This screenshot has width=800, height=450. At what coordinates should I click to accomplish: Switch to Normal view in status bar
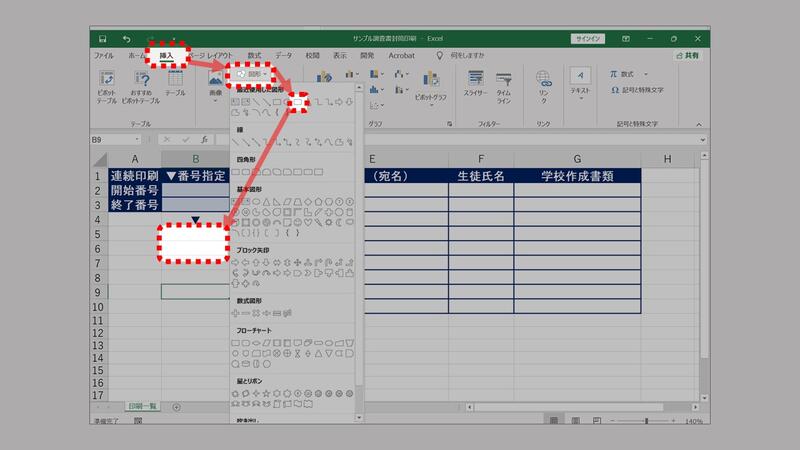pyautogui.click(x=554, y=421)
